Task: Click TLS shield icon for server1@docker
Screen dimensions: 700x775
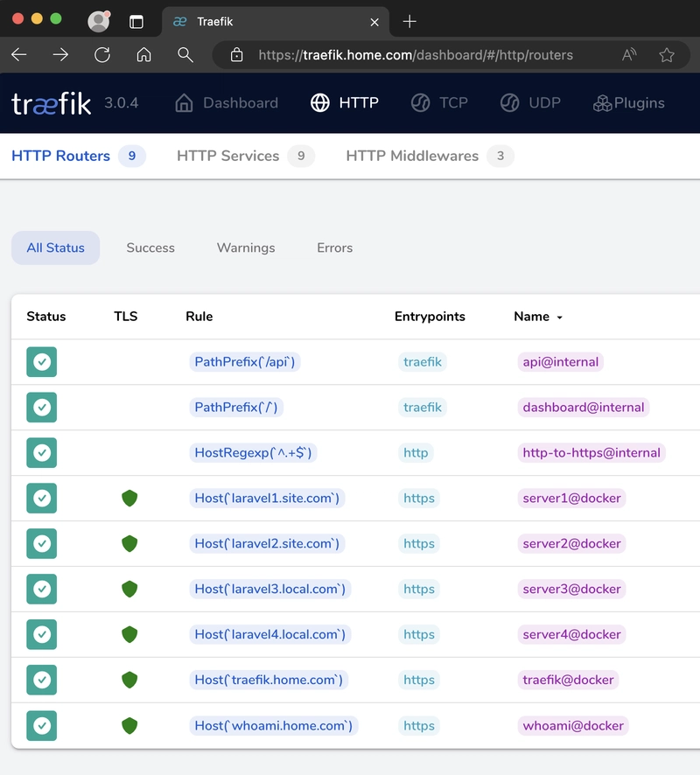Action: [x=129, y=499]
